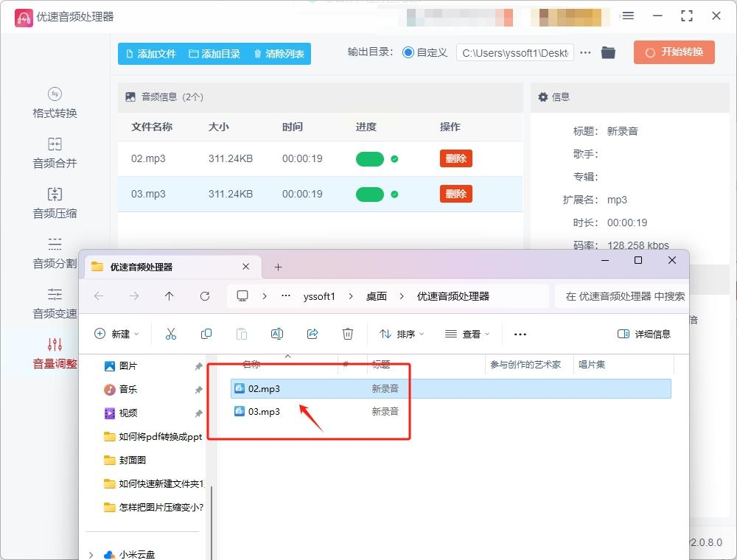Select the 音量调整 volume adjust module
The image size is (737, 560).
click(55, 354)
